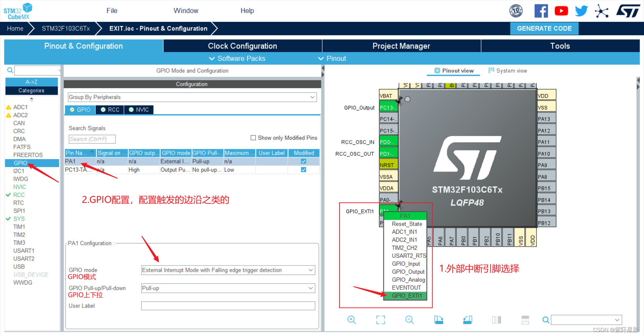Toggle the Modified checkbox for PC13
The height and width of the screenshot is (336, 644).
point(303,170)
